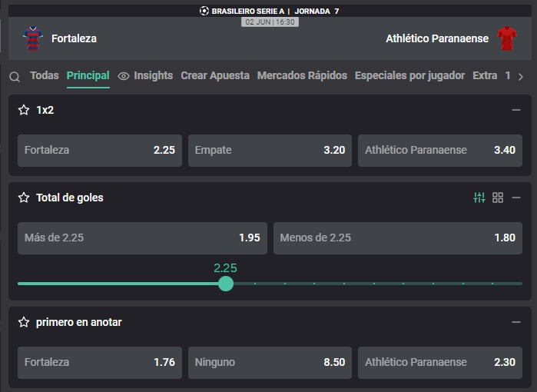The width and height of the screenshot is (537, 392).
Task: Pick Ninguno at 8.50 odds
Action: pos(270,363)
